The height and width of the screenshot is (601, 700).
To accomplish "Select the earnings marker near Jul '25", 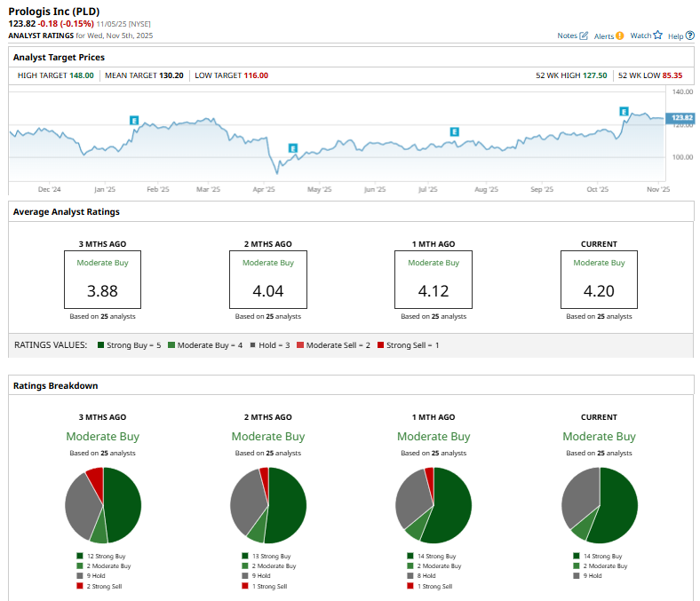I will (454, 131).
